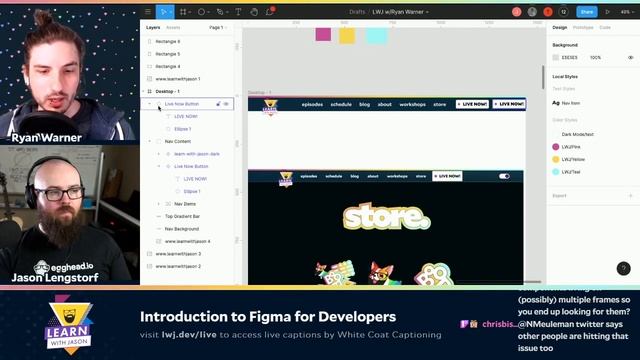Collapse the Desktop - 1 frame layer
Screen dimensions: 640x360
tap(143, 91)
